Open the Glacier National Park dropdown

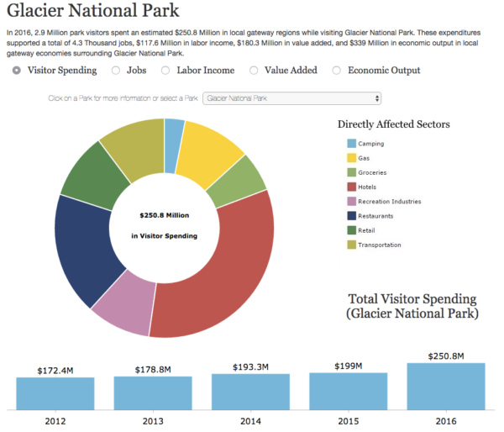(292, 98)
